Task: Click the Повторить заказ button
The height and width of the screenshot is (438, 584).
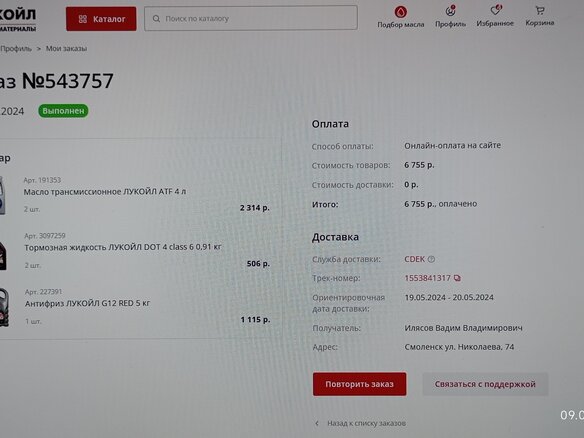Action: (x=359, y=384)
